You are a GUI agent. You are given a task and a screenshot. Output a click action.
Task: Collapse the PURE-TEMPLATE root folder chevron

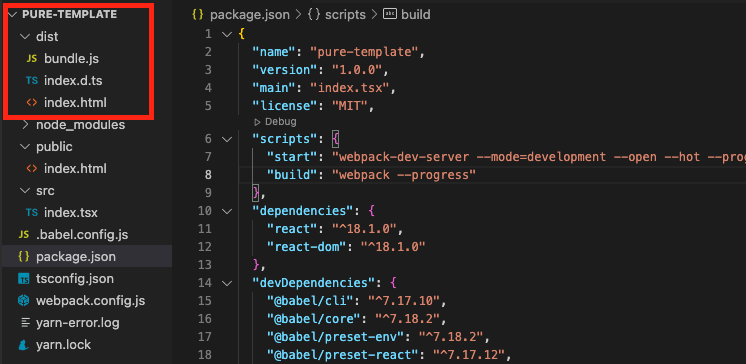[13, 15]
